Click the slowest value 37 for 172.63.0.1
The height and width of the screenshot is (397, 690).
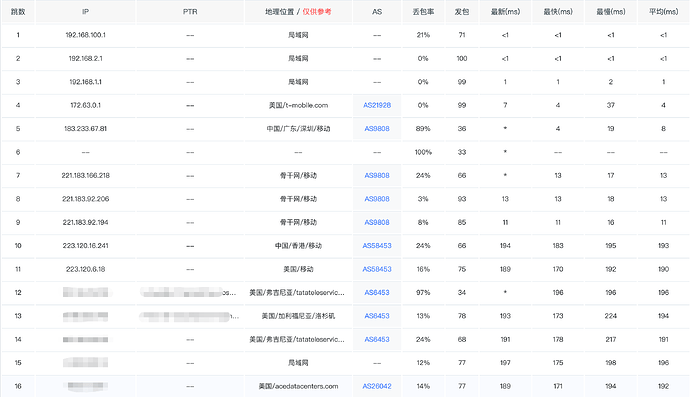(611, 105)
